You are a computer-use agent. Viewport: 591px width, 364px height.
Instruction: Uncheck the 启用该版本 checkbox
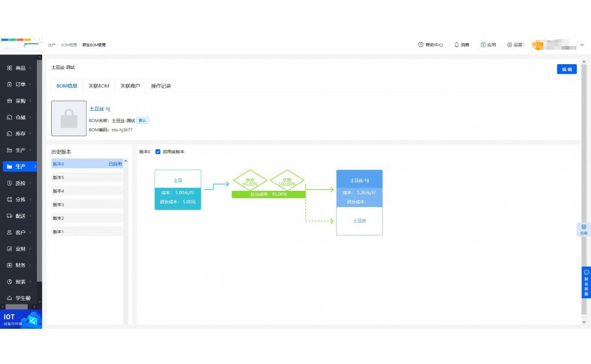point(158,152)
